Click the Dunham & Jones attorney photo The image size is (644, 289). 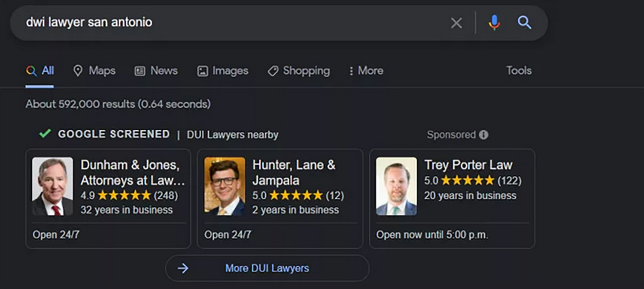pyautogui.click(x=52, y=186)
